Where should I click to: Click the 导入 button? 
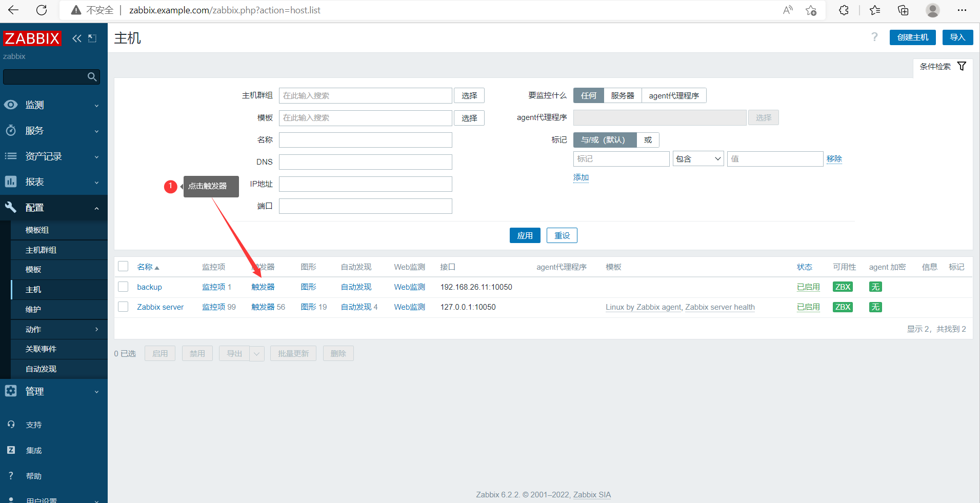click(x=957, y=37)
